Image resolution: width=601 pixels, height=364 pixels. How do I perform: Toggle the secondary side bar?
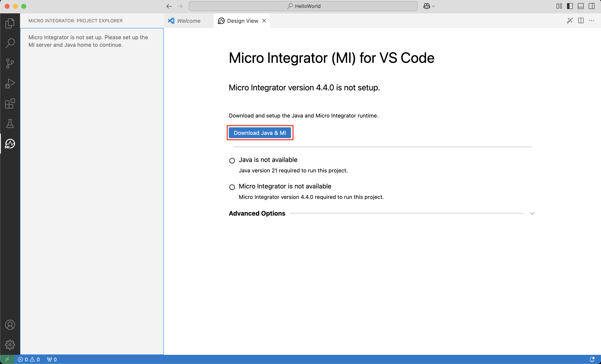[591, 6]
